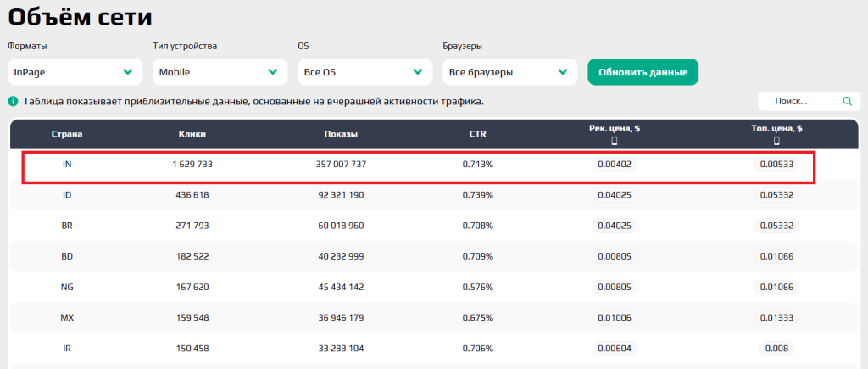Image resolution: width=868 pixels, height=369 pixels.
Task: Click impressions value 357 007 737
Action: 342,164
